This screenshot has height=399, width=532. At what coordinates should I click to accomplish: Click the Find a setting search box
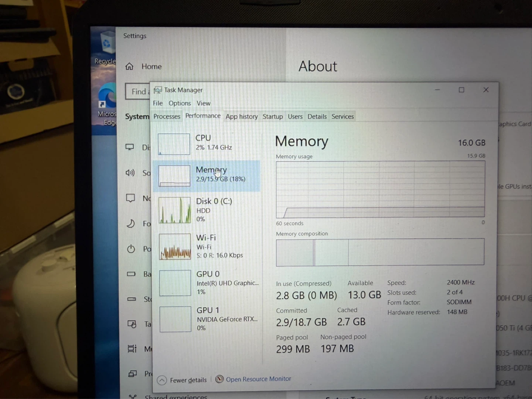[x=137, y=91]
